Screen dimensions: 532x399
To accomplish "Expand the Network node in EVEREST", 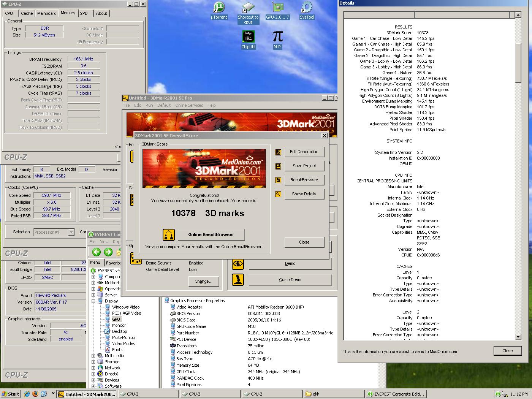I will (93, 368).
